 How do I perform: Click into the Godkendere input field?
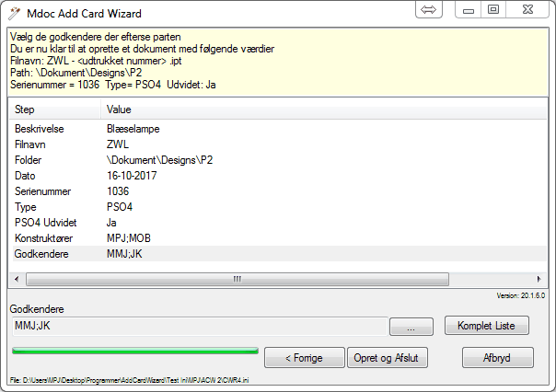(200, 326)
